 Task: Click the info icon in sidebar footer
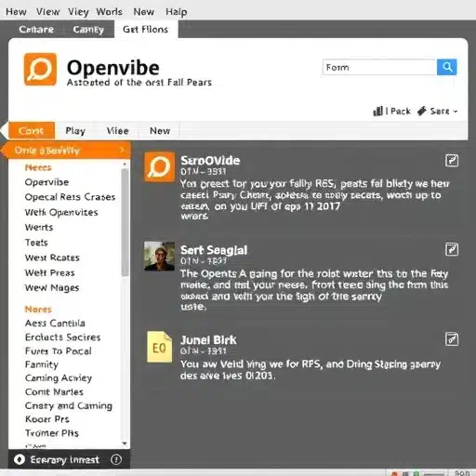116,459
